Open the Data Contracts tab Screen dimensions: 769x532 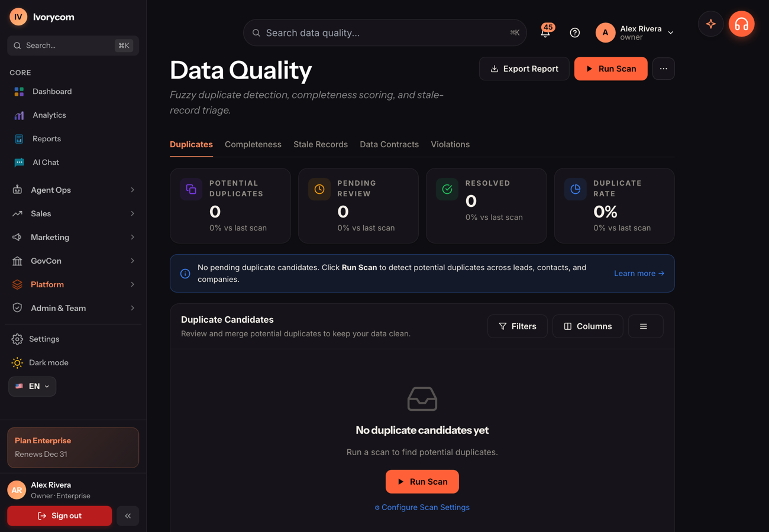pos(389,144)
